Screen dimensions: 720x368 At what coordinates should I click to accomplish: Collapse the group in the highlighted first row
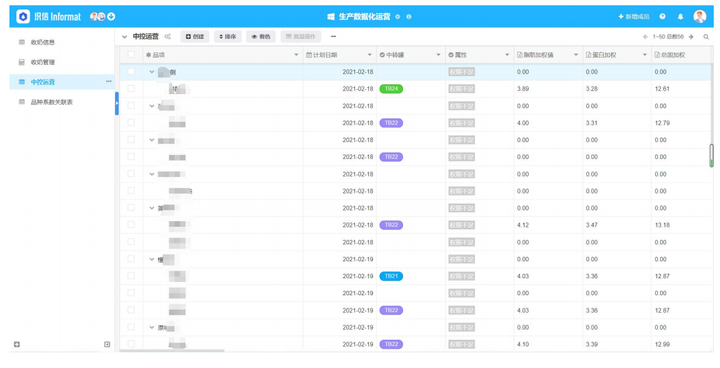click(x=152, y=72)
